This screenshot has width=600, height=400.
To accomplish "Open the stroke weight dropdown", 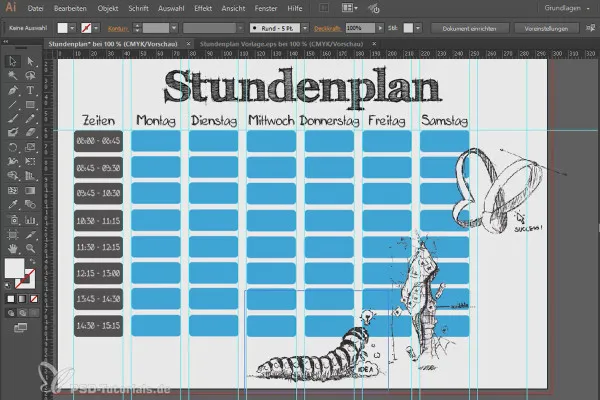I will [x=174, y=28].
